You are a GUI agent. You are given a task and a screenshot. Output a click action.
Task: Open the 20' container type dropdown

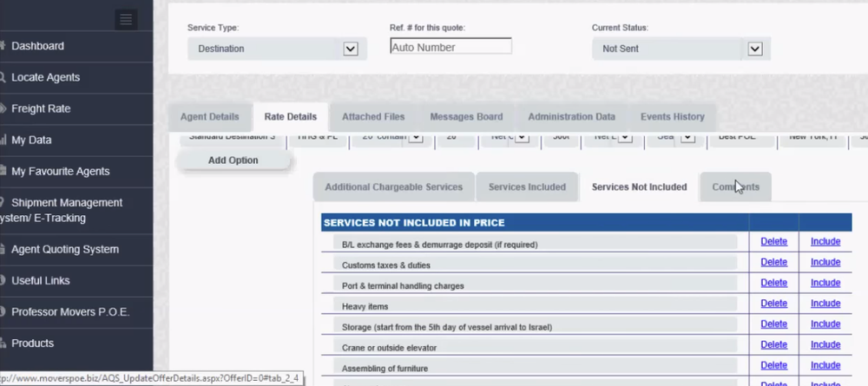coord(416,136)
